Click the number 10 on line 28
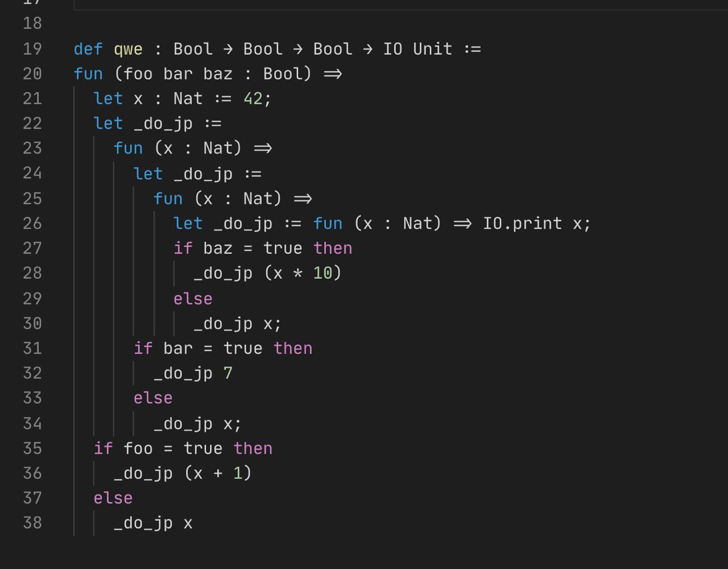 click(x=322, y=274)
